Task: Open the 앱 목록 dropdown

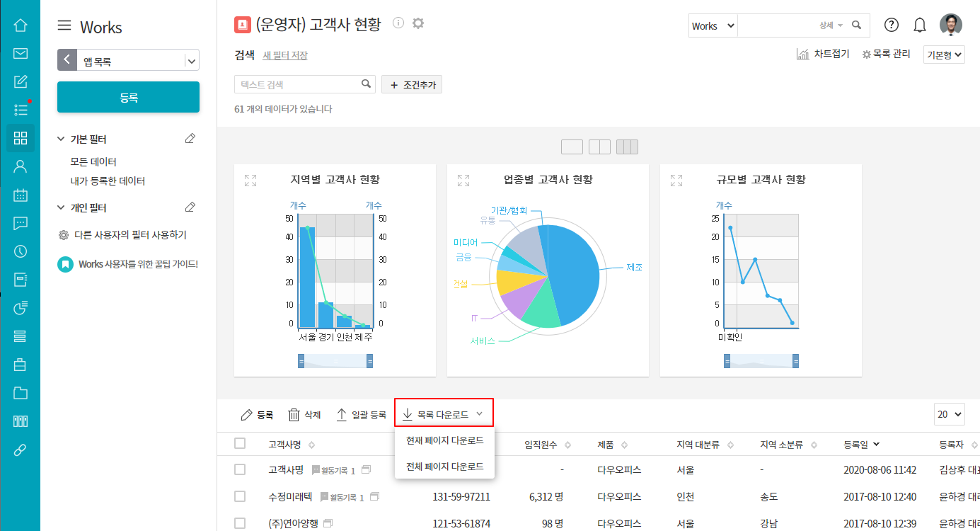Action: coord(191,61)
